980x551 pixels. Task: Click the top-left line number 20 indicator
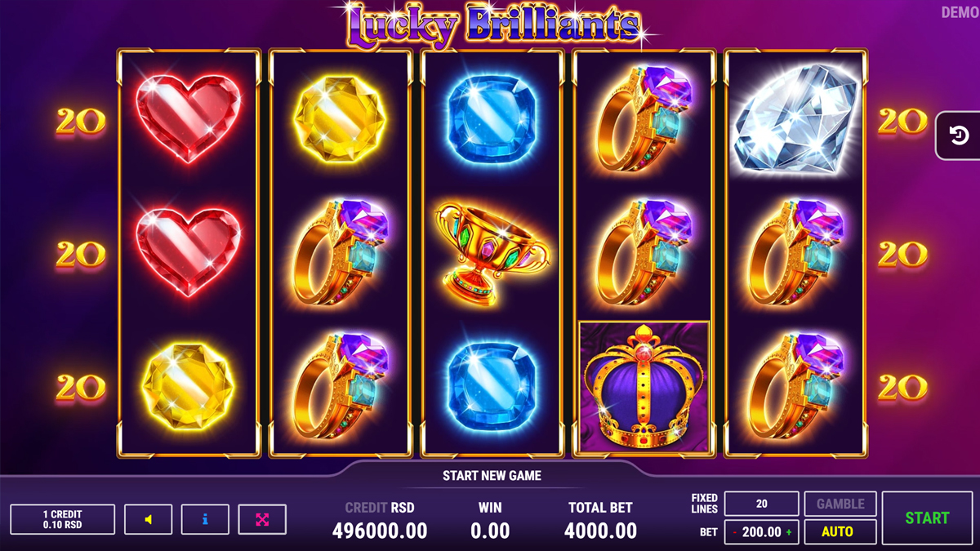point(81,122)
